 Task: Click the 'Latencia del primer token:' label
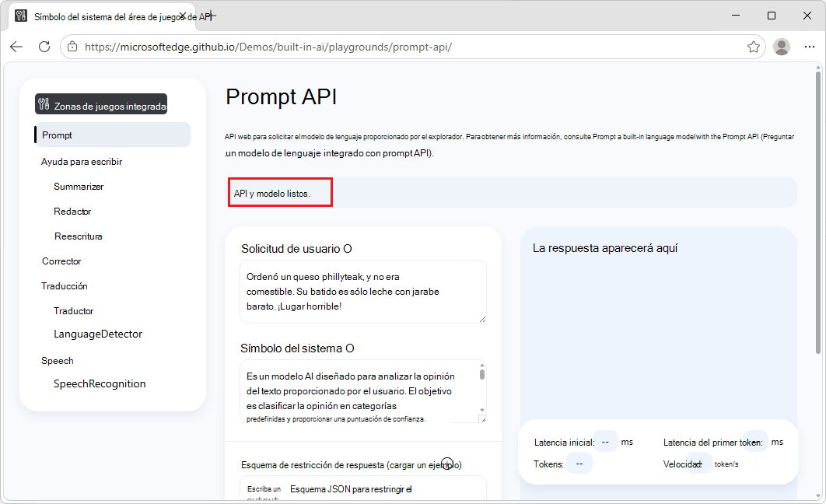[712, 443]
